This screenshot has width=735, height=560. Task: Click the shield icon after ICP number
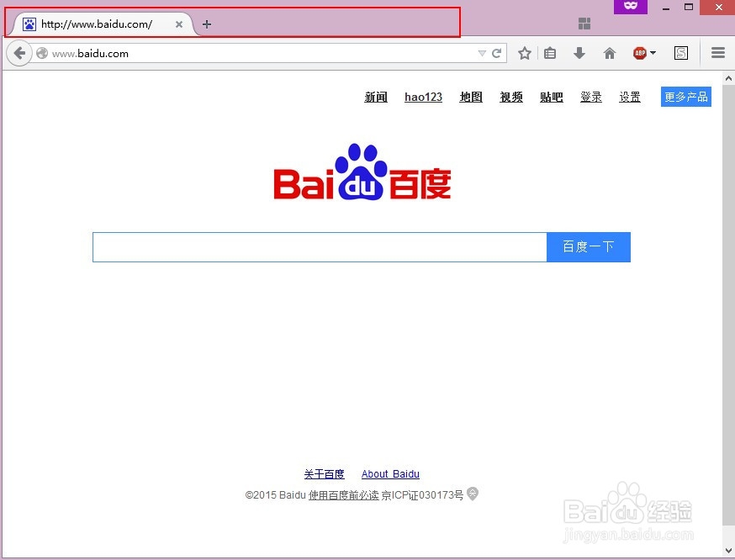pyautogui.click(x=473, y=494)
